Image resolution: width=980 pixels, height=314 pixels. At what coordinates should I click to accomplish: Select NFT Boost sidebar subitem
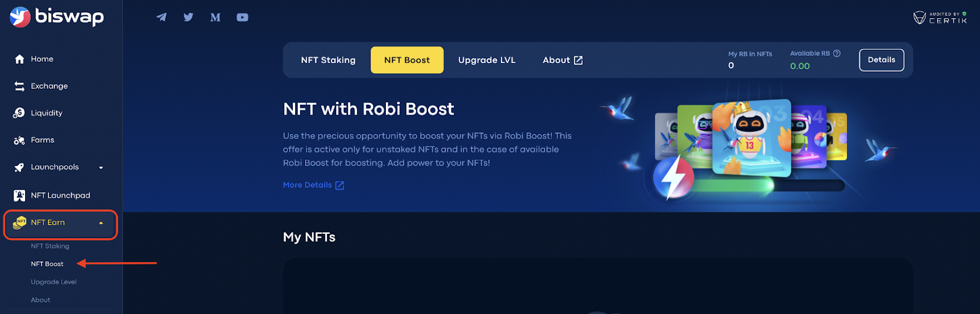[47, 264]
